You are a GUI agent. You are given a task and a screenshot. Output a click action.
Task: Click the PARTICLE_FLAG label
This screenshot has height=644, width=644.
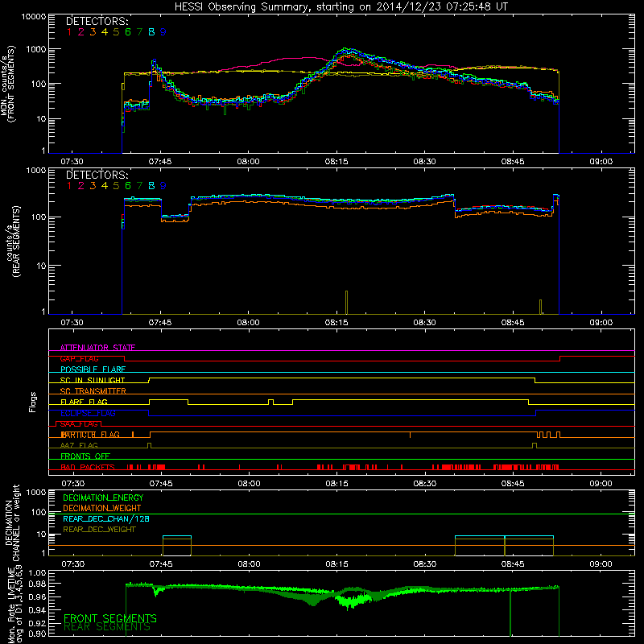90,435
